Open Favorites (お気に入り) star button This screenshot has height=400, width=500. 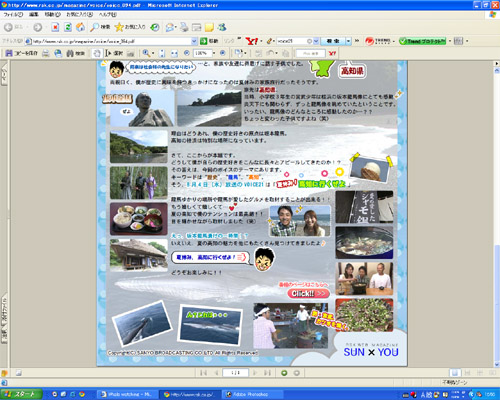(130, 27)
